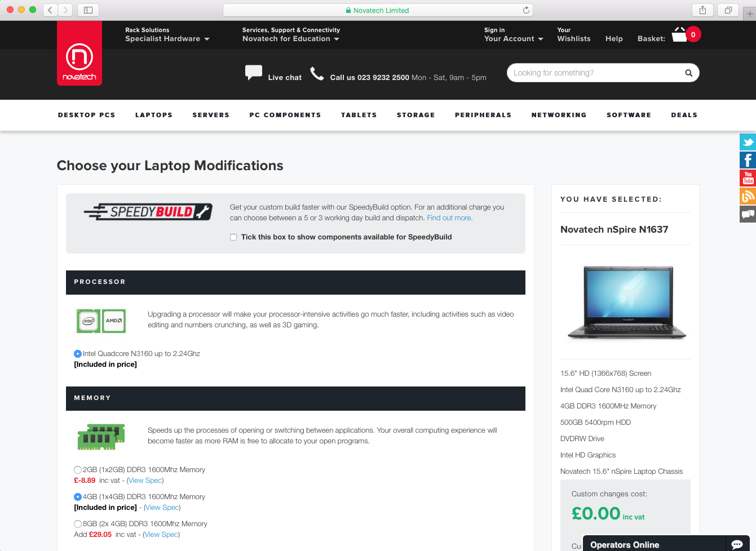Open Desktop PCs menu
Viewport: 756px width, 551px height.
coord(87,115)
